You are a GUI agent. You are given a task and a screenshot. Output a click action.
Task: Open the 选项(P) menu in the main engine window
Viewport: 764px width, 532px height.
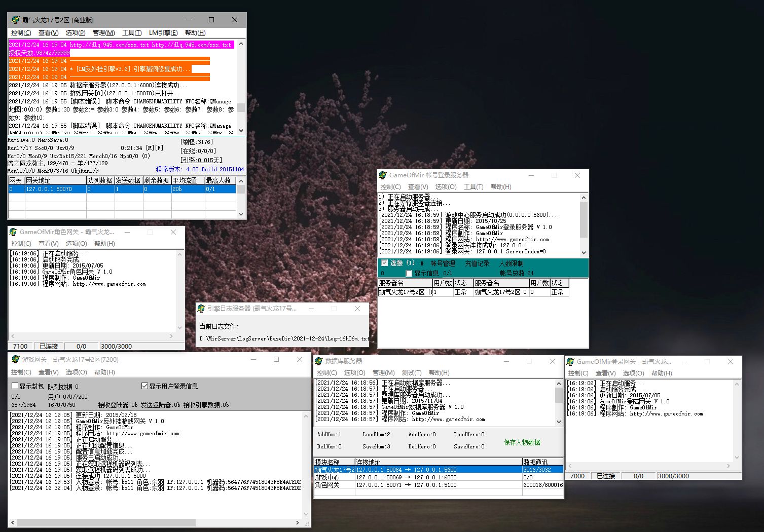click(75, 33)
